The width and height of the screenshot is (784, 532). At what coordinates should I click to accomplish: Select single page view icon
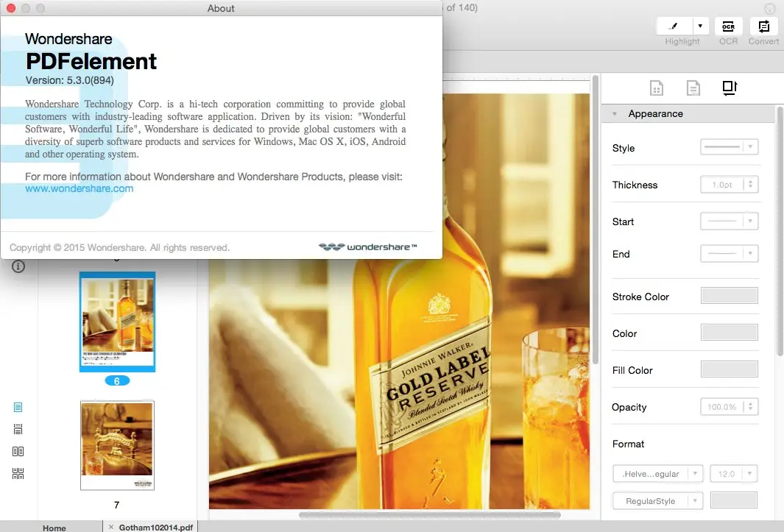coord(18,408)
